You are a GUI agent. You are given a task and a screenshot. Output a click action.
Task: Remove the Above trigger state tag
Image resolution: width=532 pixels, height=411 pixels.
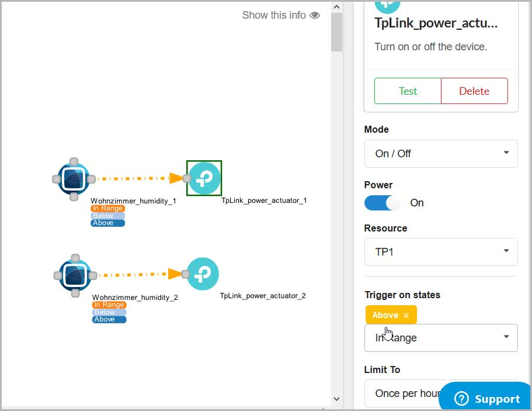click(406, 315)
